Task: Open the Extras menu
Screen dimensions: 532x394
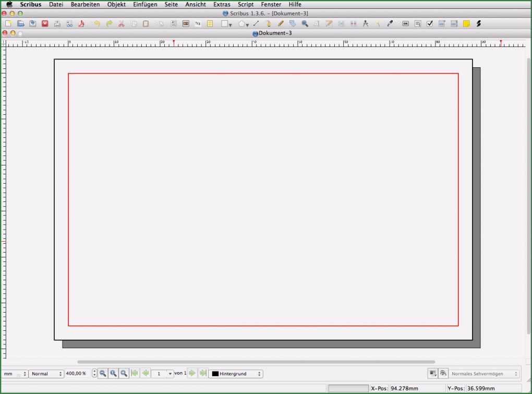Action: point(222,4)
